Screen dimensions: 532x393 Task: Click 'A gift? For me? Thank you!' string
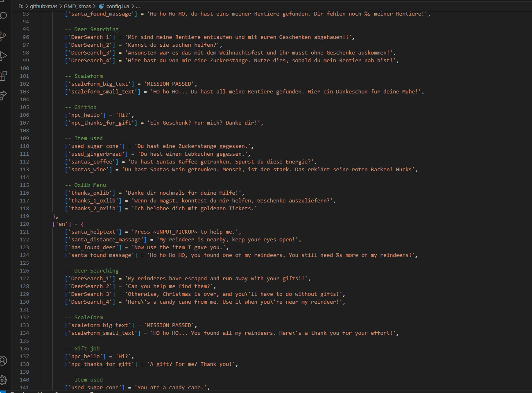click(x=191, y=364)
